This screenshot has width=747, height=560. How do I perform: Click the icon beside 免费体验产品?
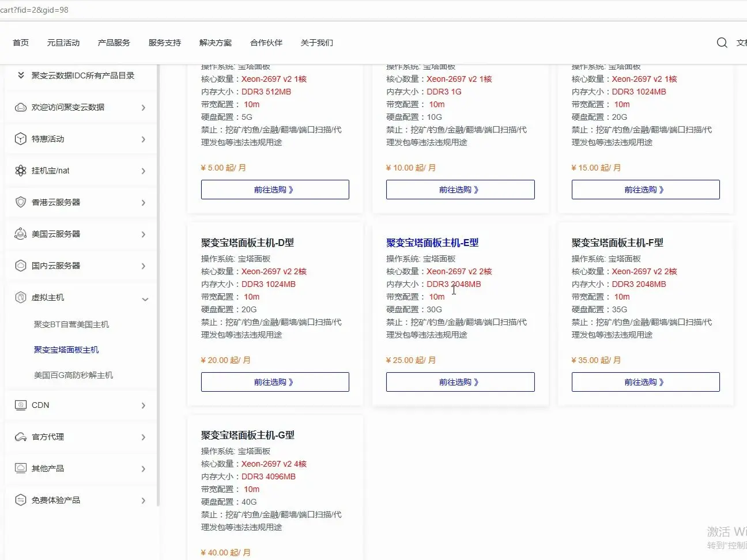[x=21, y=500]
